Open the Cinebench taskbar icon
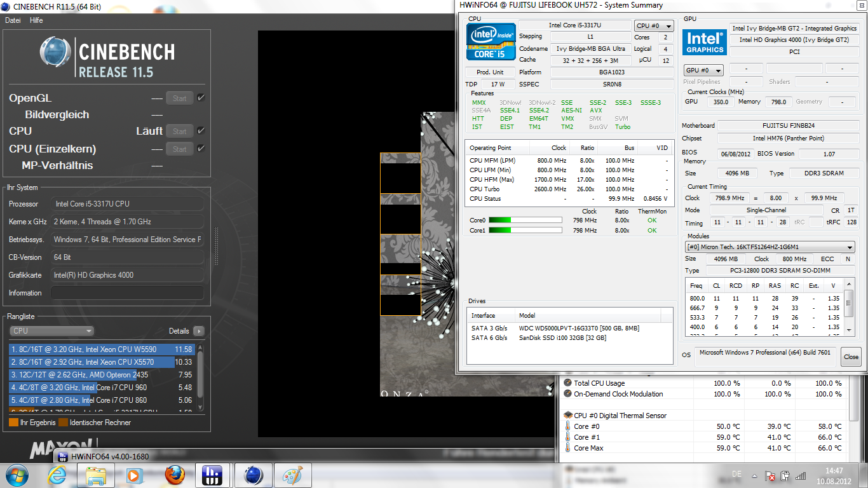The height and width of the screenshot is (488, 868). [253, 475]
